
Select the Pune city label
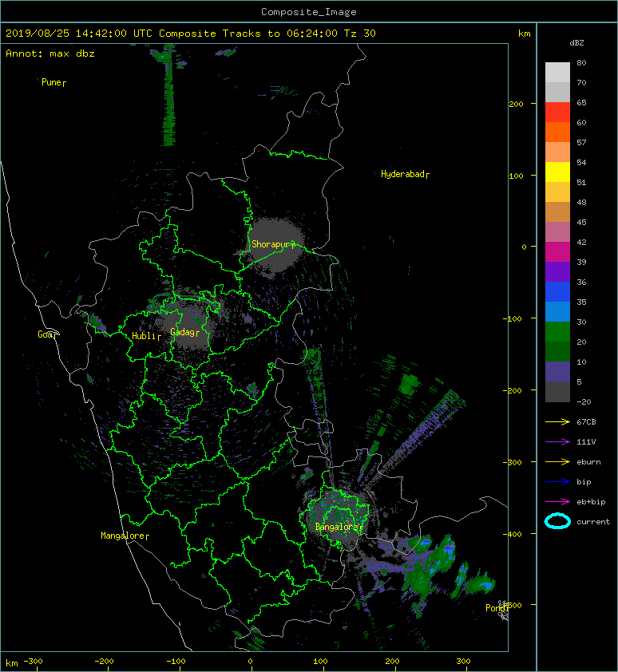(x=53, y=82)
